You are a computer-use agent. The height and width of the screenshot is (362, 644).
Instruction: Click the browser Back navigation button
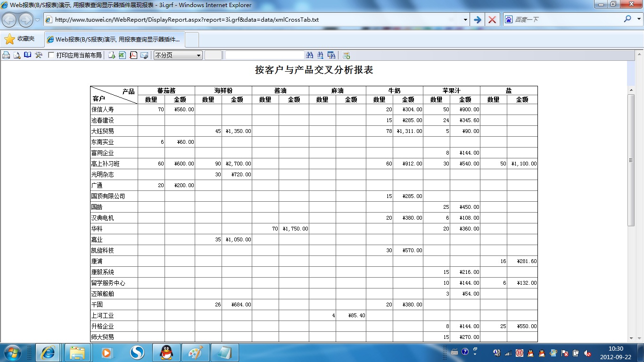click(9, 20)
